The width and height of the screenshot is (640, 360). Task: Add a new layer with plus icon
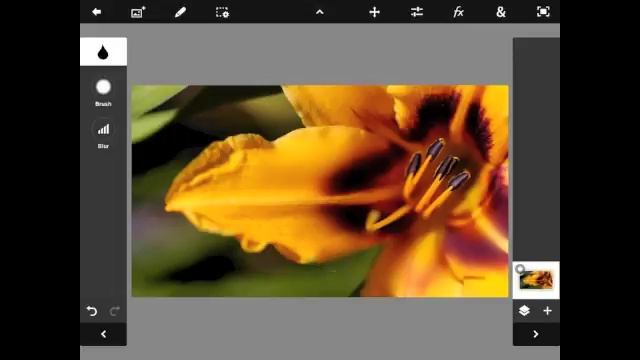547,311
